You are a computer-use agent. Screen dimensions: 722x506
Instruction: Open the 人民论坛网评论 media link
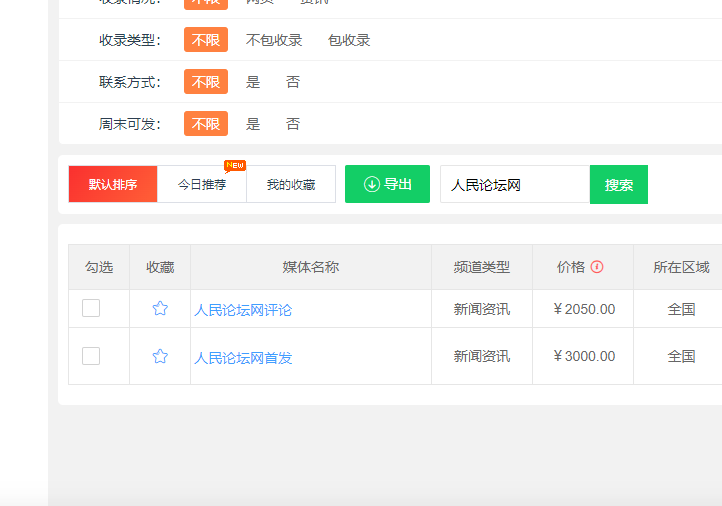tap(243, 310)
